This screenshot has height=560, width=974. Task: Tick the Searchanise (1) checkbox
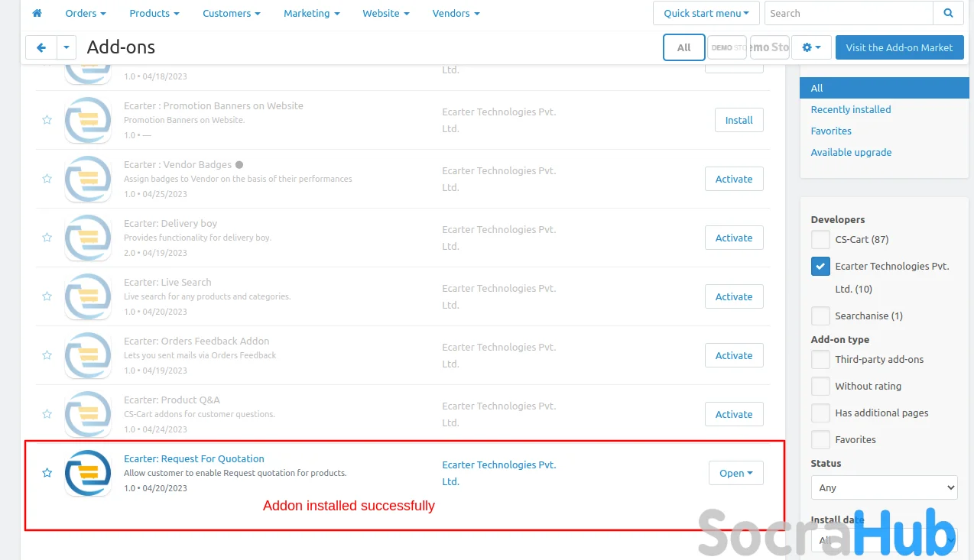820,316
